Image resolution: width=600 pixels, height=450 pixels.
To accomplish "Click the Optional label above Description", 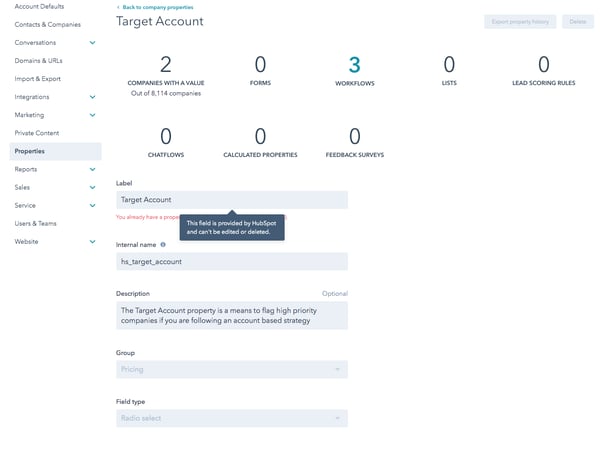I will coord(335,293).
